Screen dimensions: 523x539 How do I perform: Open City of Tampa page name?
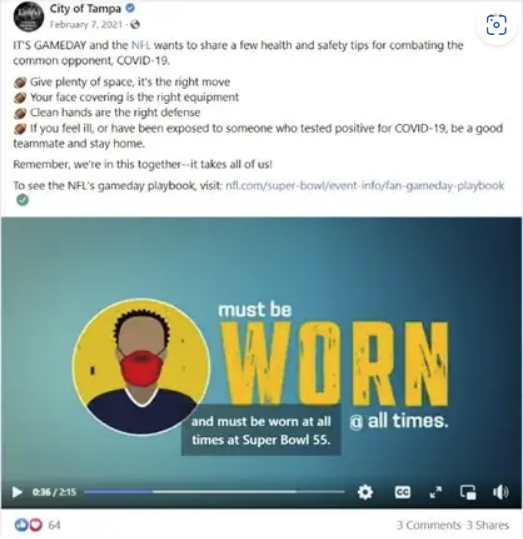85,9
